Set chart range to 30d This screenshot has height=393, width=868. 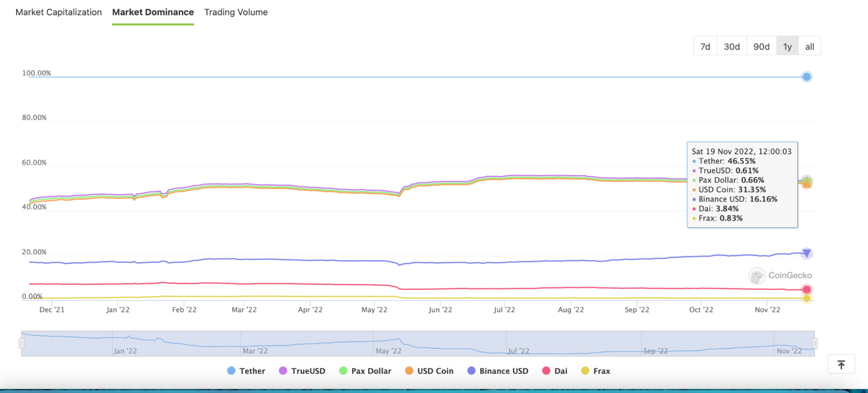coord(732,46)
